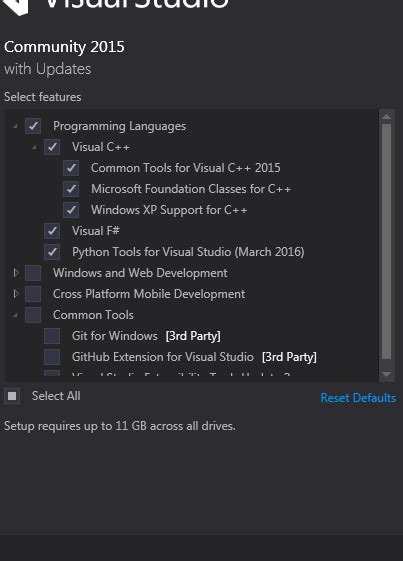Viewport: 403px width, 561px height.
Task: Select the Common Tools label
Action: [x=93, y=315]
